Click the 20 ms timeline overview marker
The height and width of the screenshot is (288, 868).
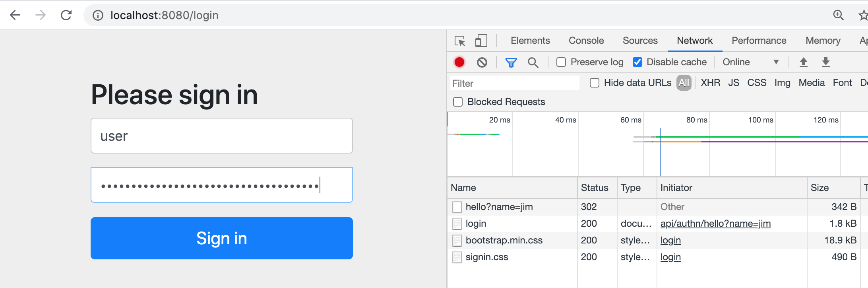point(499,120)
